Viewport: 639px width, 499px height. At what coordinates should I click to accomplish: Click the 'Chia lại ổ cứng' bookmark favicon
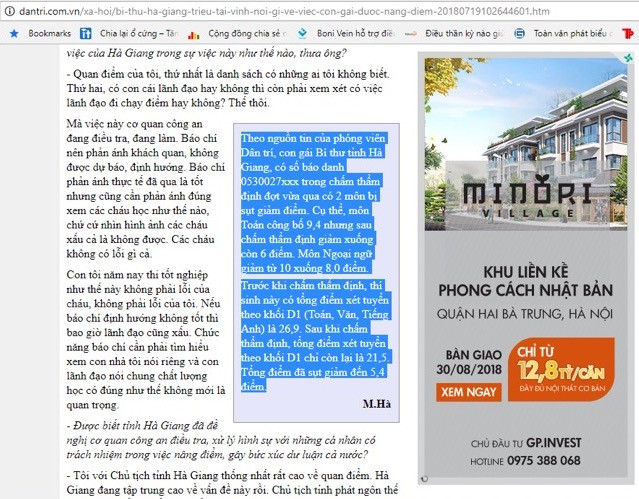86,33
